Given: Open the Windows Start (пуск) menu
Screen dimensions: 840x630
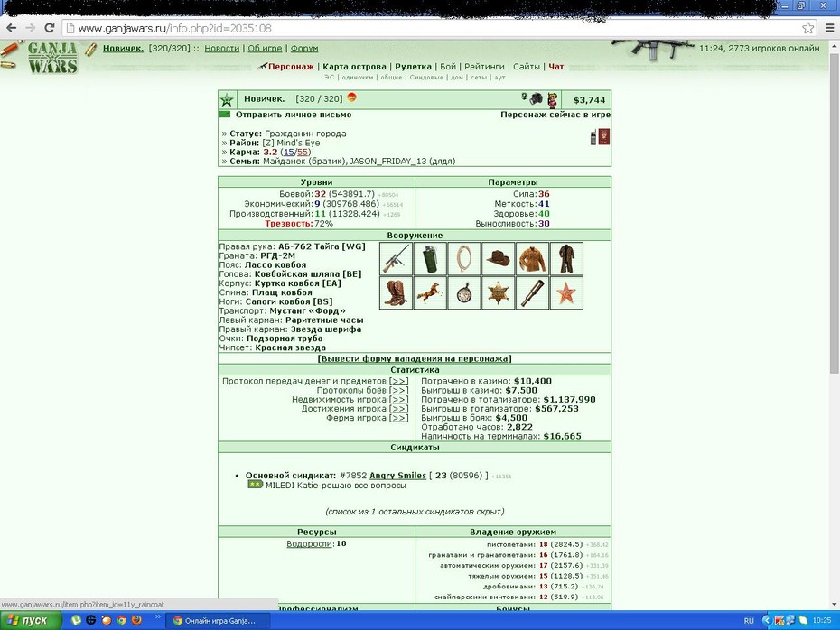Looking at the screenshot, I should click(31, 620).
